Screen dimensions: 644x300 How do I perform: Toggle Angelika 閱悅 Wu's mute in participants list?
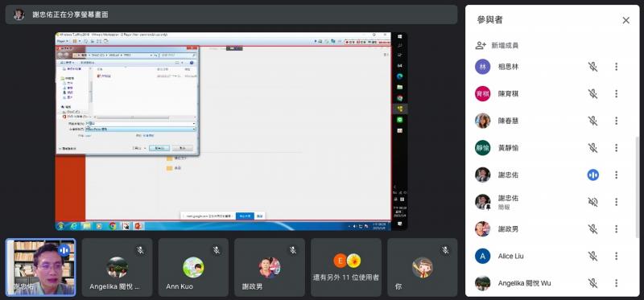click(592, 283)
